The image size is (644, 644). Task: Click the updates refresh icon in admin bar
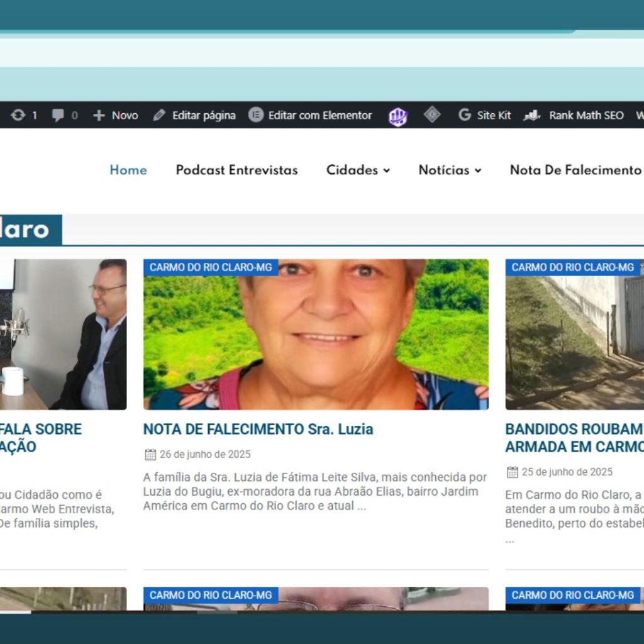click(18, 115)
